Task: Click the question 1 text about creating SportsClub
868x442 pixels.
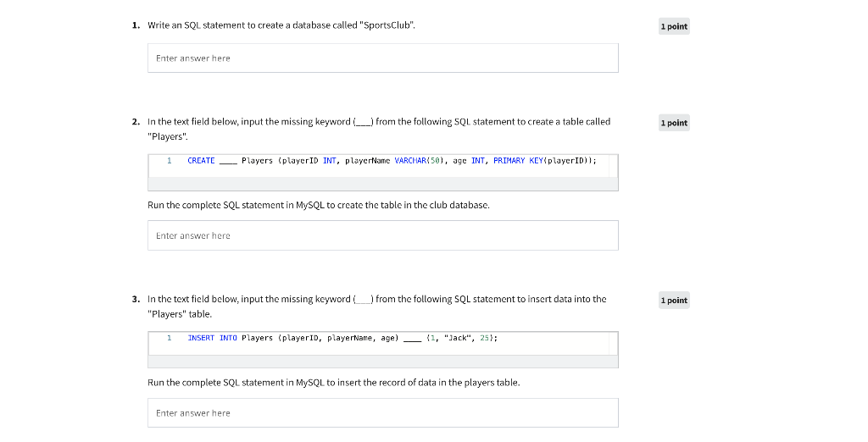Action: (x=281, y=25)
